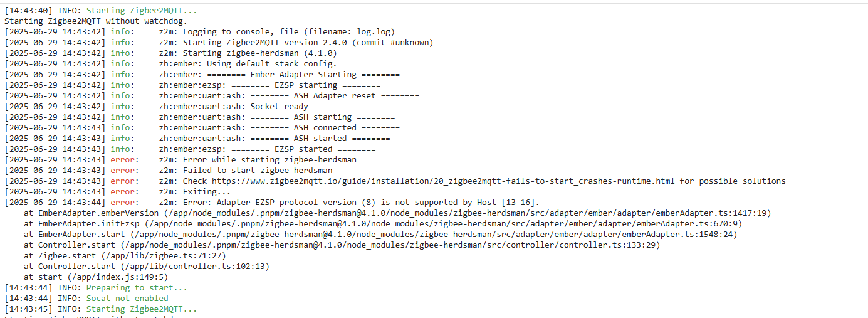
Task: Click the 'Preparing to start...' INFO line
Action: [137, 287]
